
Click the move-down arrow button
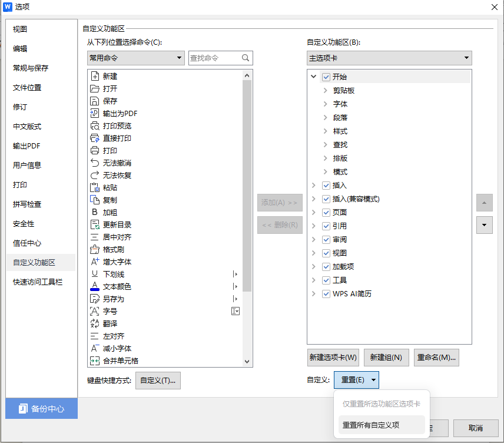click(484, 225)
